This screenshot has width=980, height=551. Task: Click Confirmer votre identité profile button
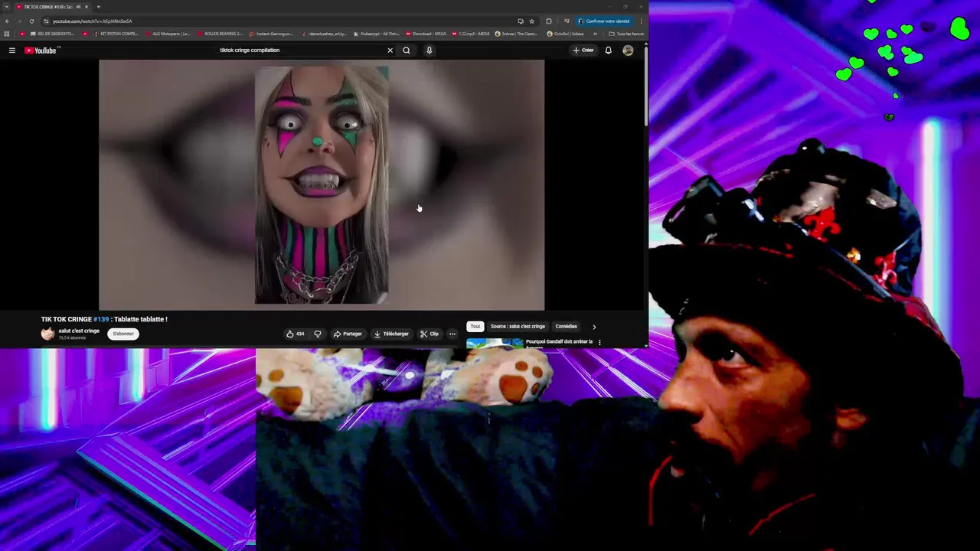604,21
